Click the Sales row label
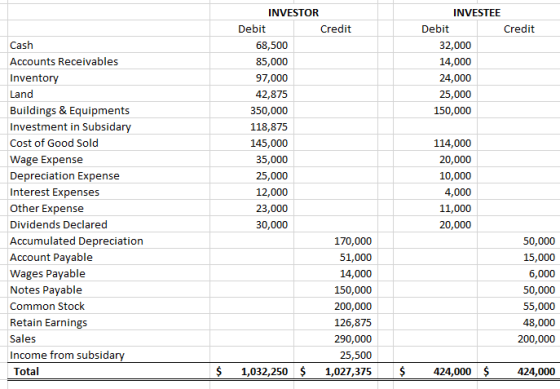 [x=23, y=339]
